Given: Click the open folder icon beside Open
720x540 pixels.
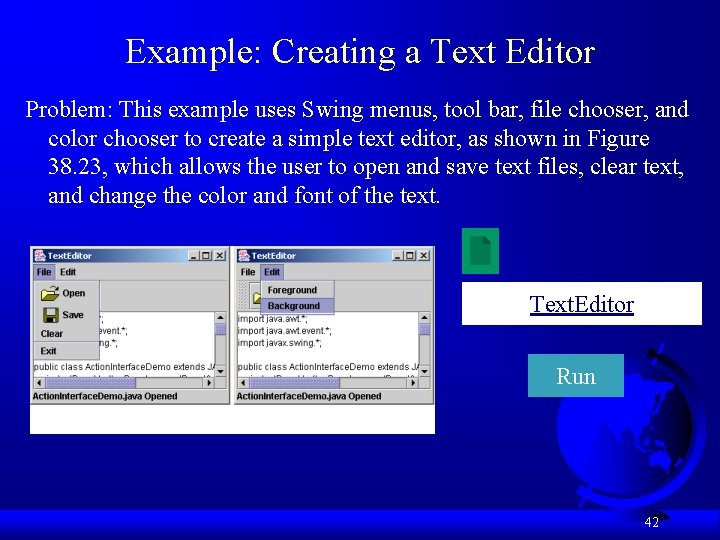Looking at the screenshot, I should coord(50,293).
